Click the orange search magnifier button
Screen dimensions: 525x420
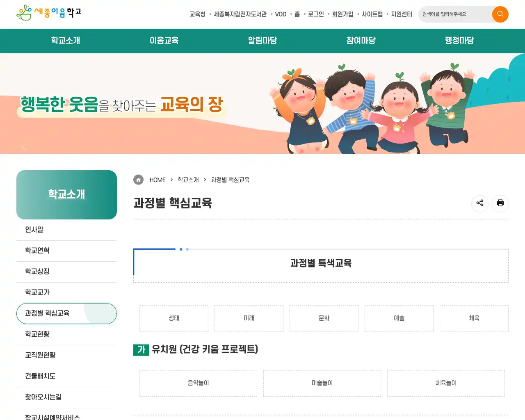pos(500,14)
